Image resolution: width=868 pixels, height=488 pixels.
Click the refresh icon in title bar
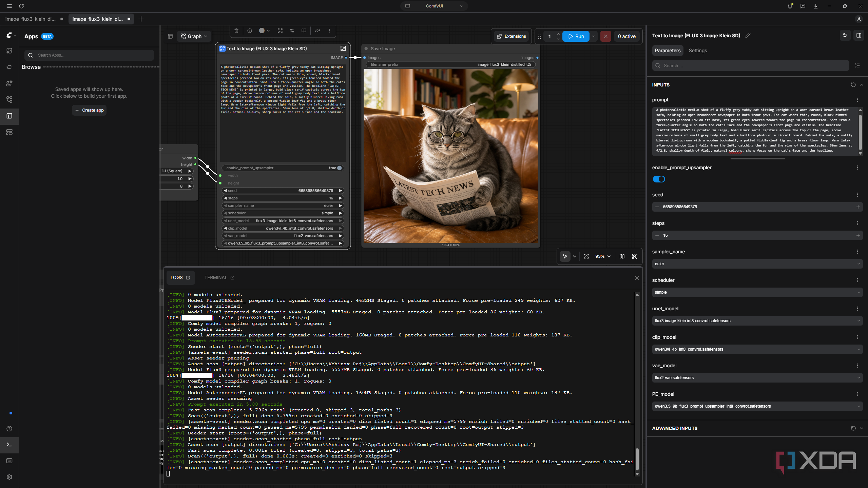21,6
